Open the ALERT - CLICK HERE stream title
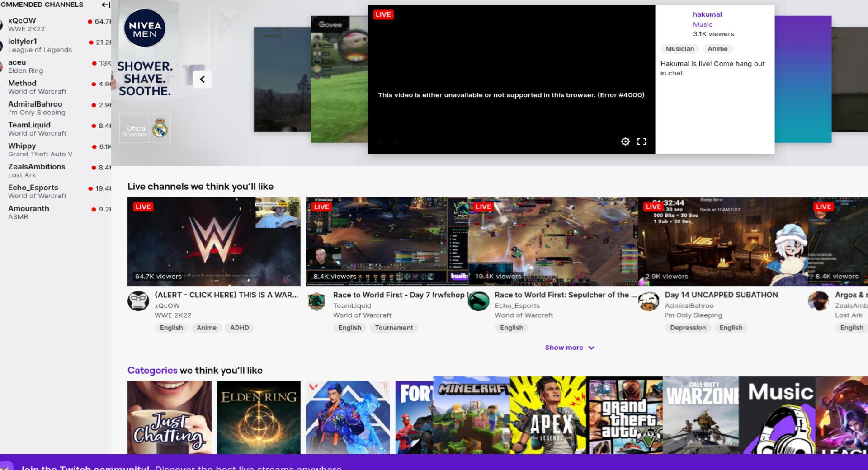The height and width of the screenshot is (470, 868). pyautogui.click(x=226, y=295)
